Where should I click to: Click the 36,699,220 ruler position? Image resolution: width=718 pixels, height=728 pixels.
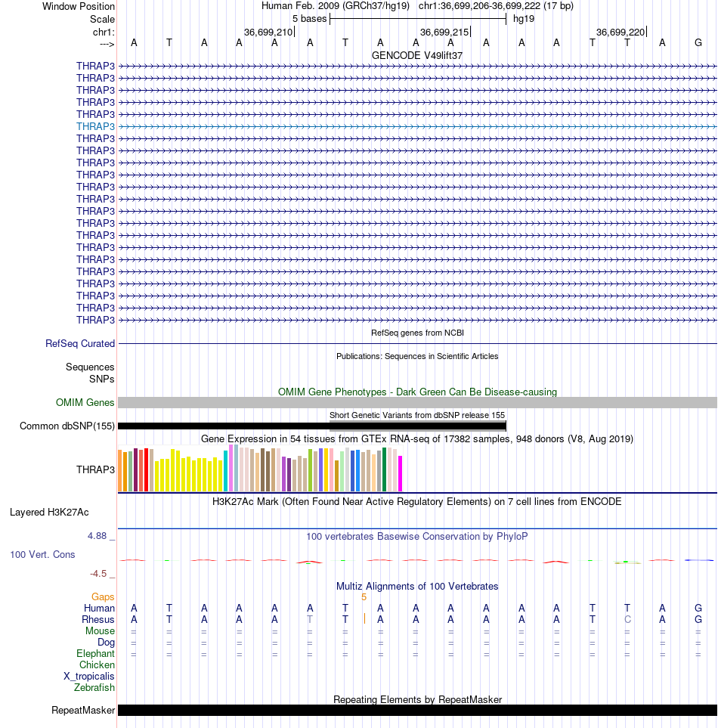pos(621,32)
